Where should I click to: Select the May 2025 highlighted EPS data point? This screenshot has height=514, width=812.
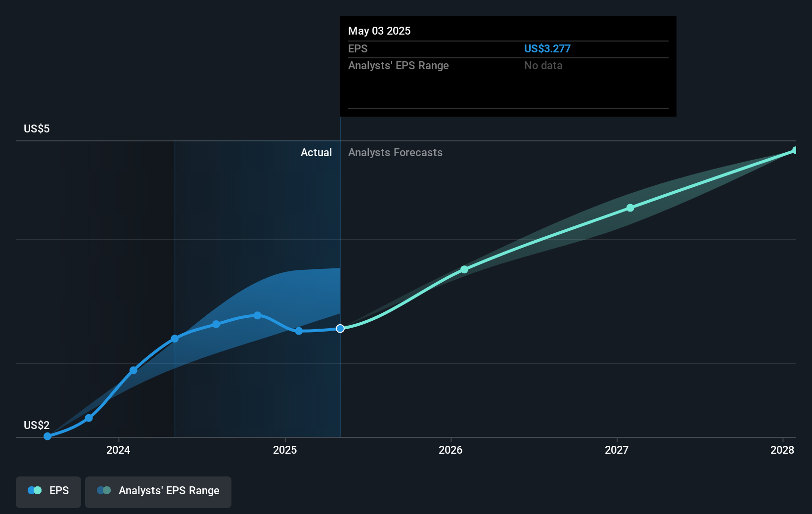click(340, 329)
